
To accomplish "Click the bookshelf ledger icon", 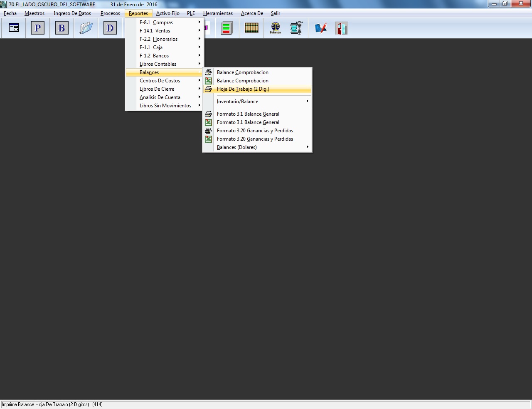I will [x=251, y=28].
